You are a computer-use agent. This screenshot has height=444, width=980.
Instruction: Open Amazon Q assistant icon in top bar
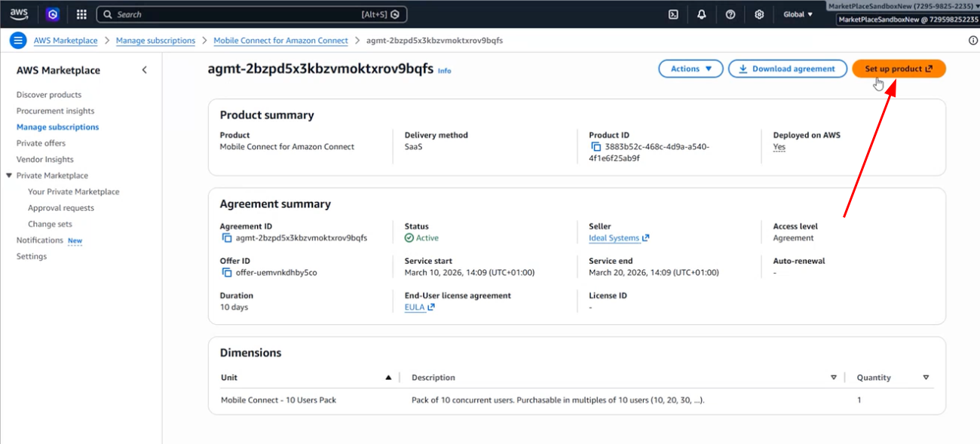coord(53,14)
